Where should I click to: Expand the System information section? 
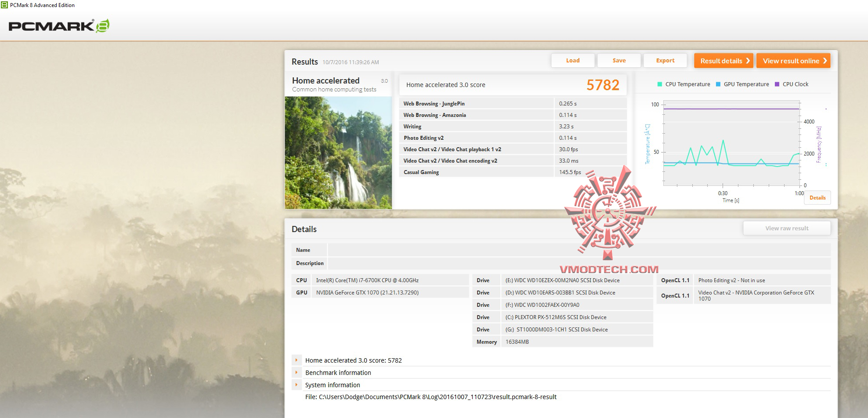[x=297, y=385]
